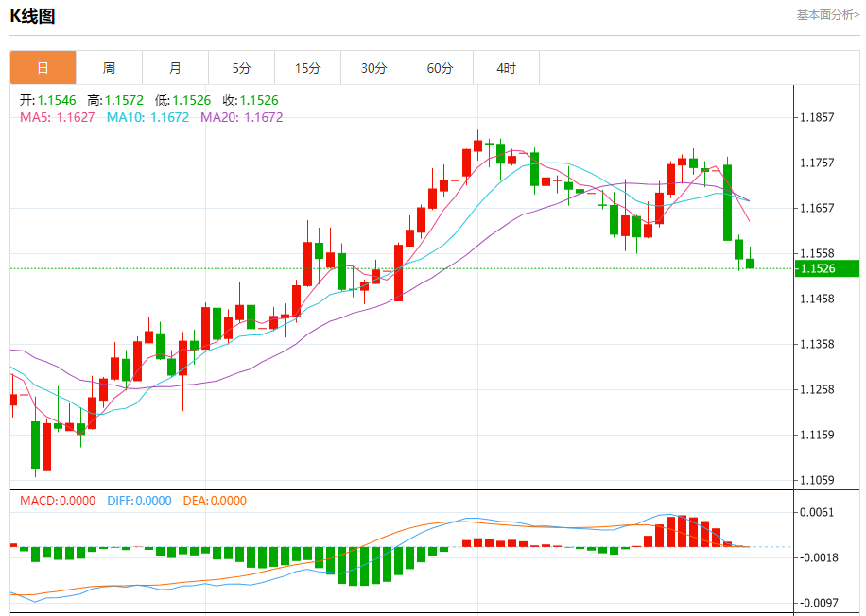
Task: Click the 低:1.1526 low price value
Action: (182, 100)
